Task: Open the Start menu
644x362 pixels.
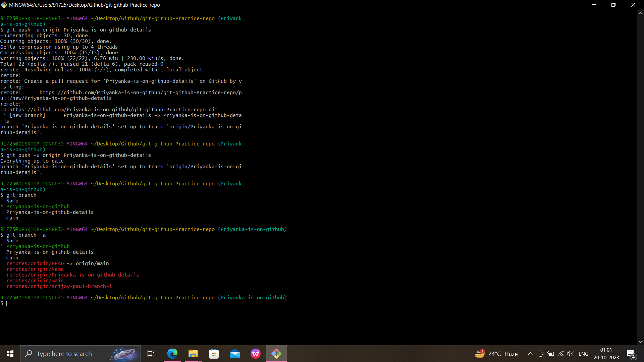Action: 10,354
